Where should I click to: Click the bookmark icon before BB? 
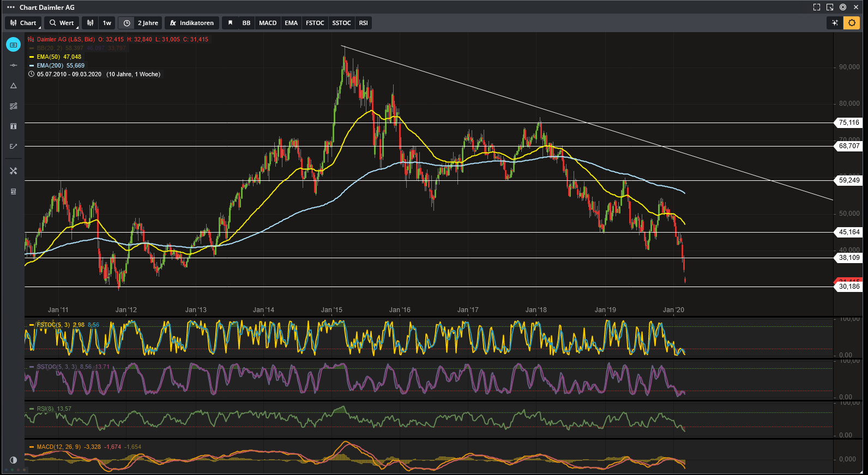pos(230,23)
